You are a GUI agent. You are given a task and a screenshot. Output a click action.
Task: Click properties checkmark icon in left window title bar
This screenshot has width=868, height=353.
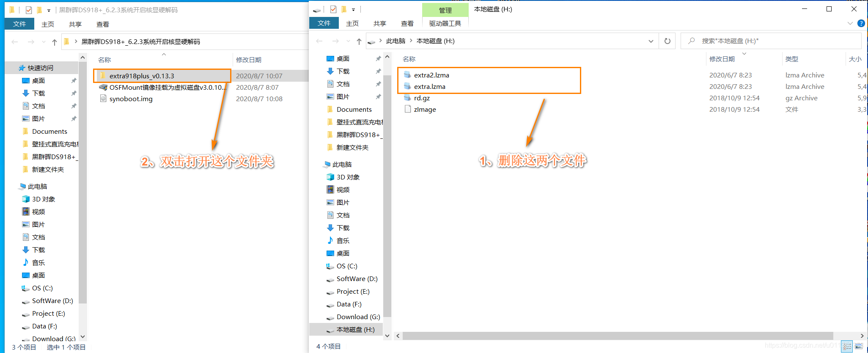pyautogui.click(x=29, y=10)
